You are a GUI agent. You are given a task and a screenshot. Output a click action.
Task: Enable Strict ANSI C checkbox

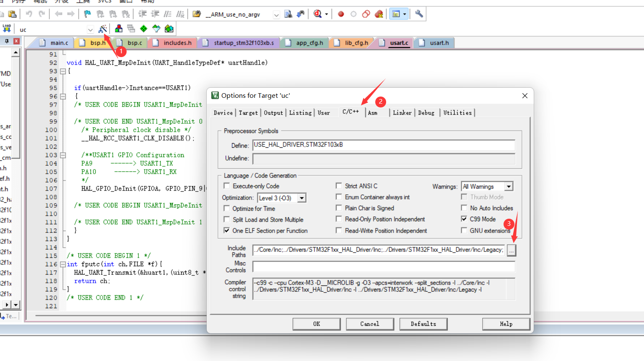coord(339,186)
